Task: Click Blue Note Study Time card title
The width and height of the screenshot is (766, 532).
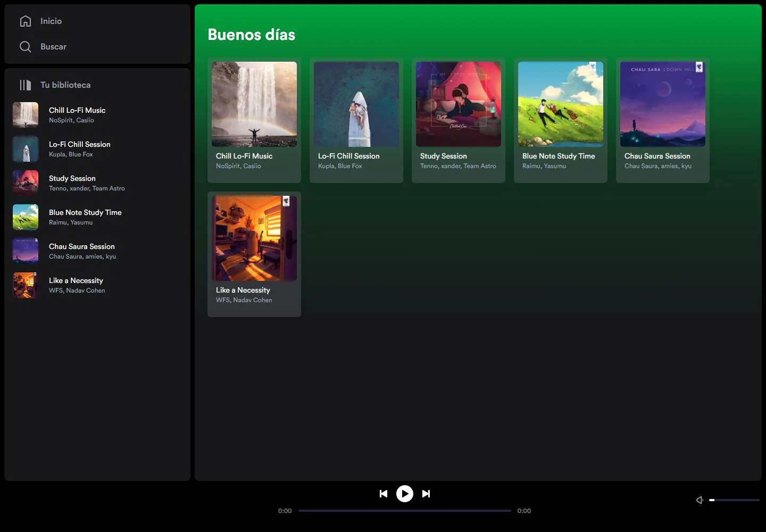Action: pos(559,156)
